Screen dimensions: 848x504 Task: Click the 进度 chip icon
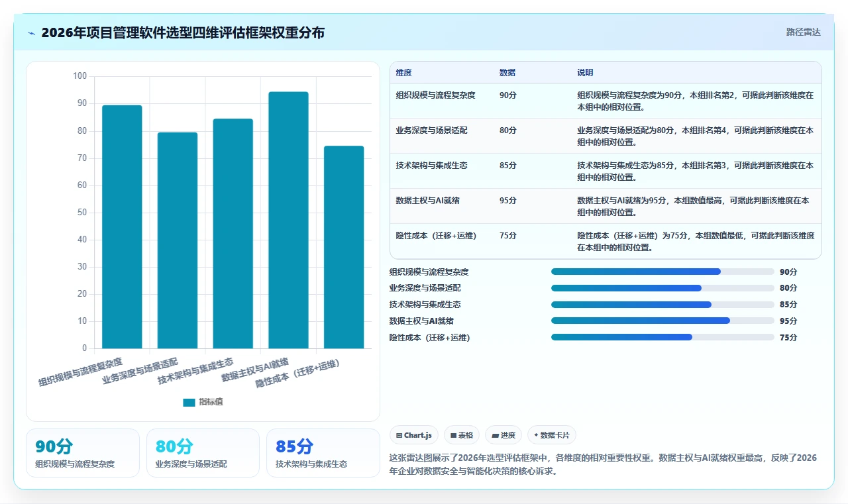click(495, 435)
